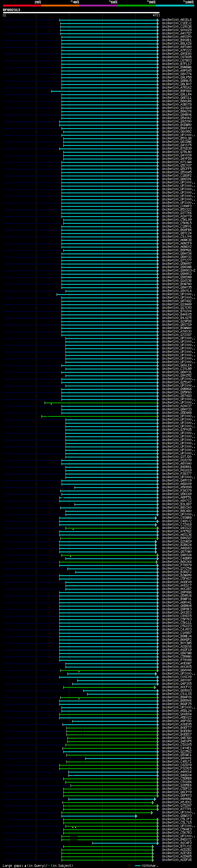Select the UniRef100_B8C4D0 label

click(176, 511)
